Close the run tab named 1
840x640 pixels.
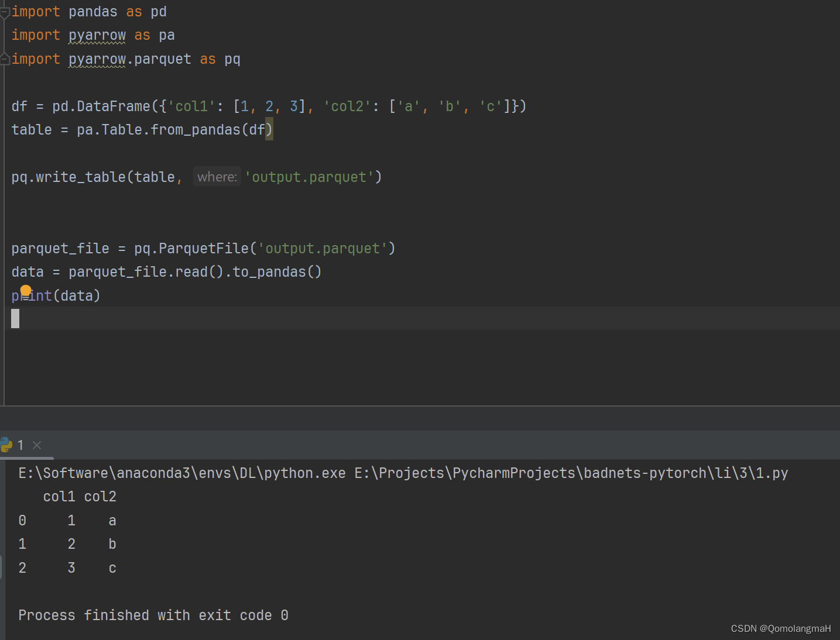pos(37,445)
